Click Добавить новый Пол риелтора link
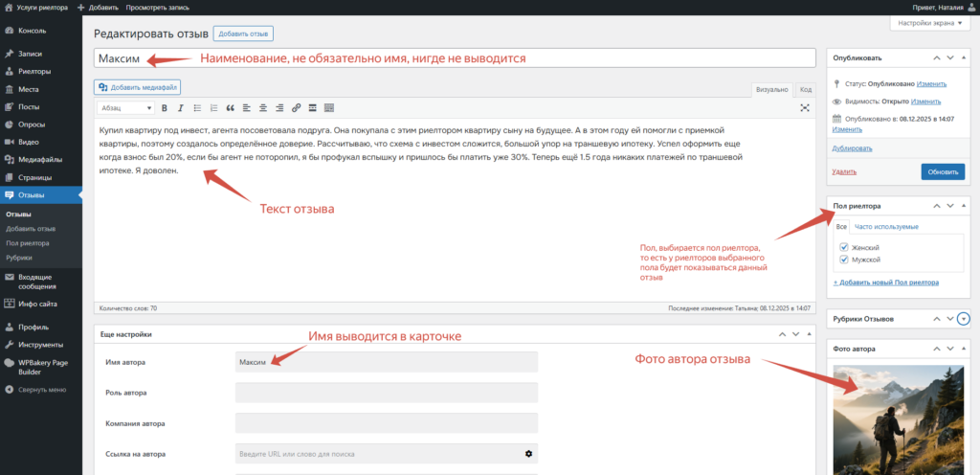 click(x=885, y=283)
